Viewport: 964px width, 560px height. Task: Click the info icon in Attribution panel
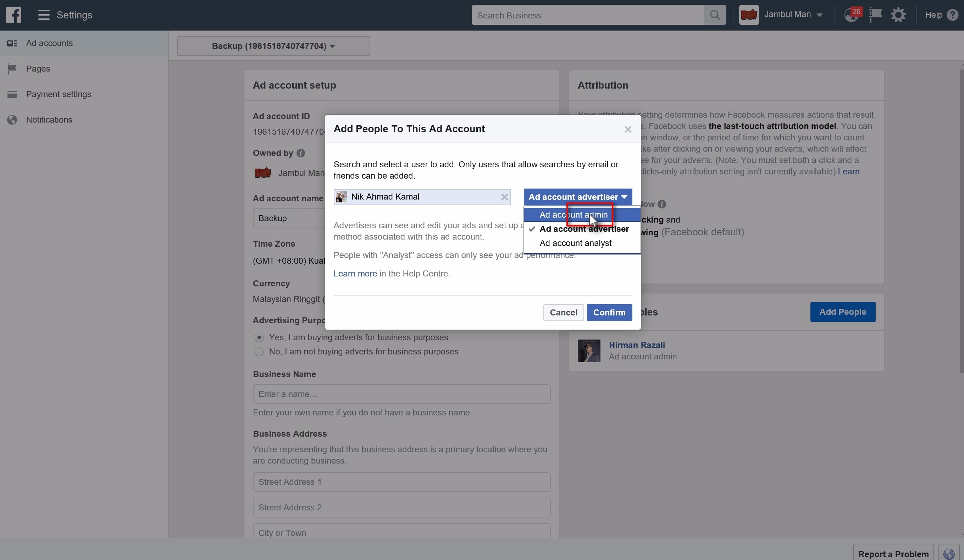[661, 204]
